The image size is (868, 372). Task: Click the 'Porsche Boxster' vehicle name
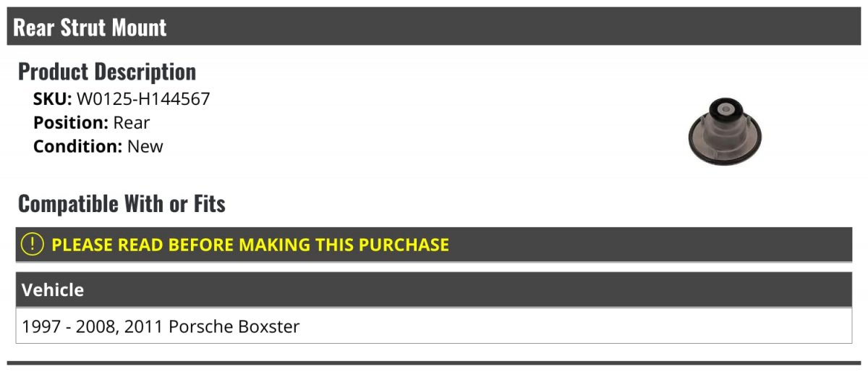pos(234,326)
